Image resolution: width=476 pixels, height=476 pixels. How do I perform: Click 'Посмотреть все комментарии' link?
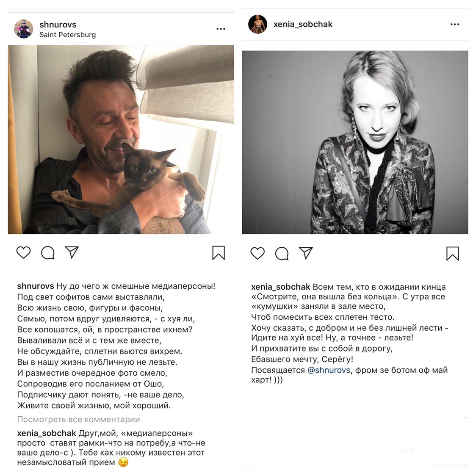[78, 419]
